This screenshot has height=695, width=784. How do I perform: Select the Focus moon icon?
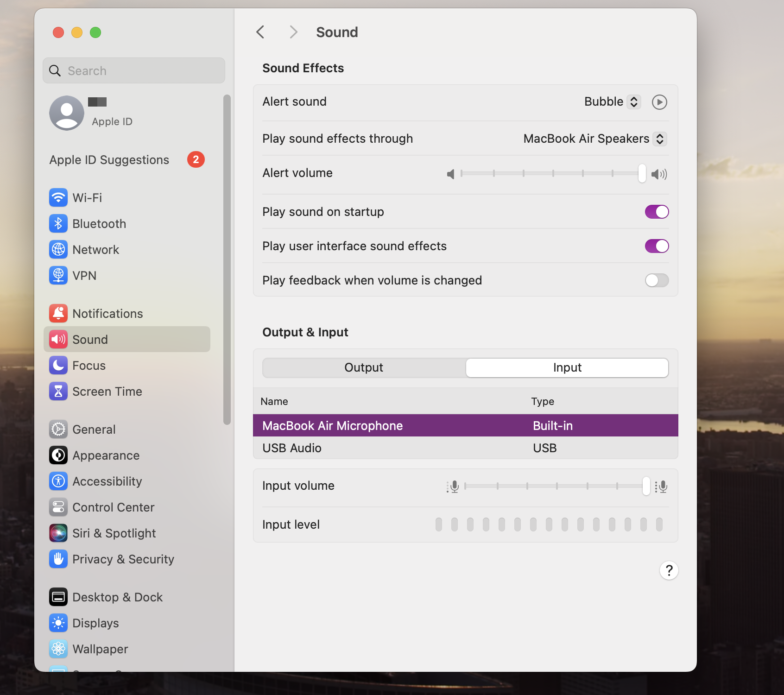58,365
